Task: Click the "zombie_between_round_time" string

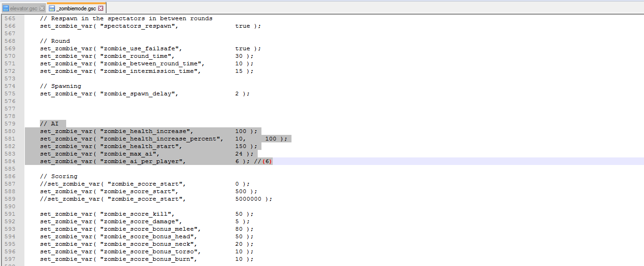Action: pos(153,63)
